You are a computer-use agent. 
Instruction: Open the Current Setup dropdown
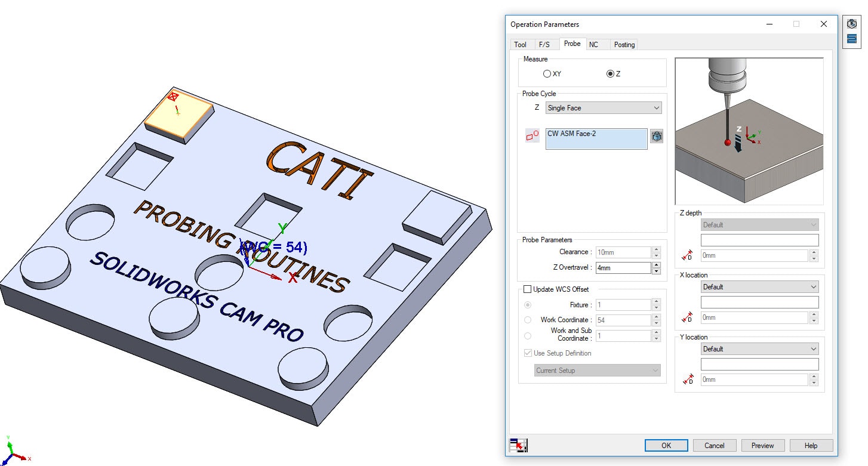[x=597, y=371]
